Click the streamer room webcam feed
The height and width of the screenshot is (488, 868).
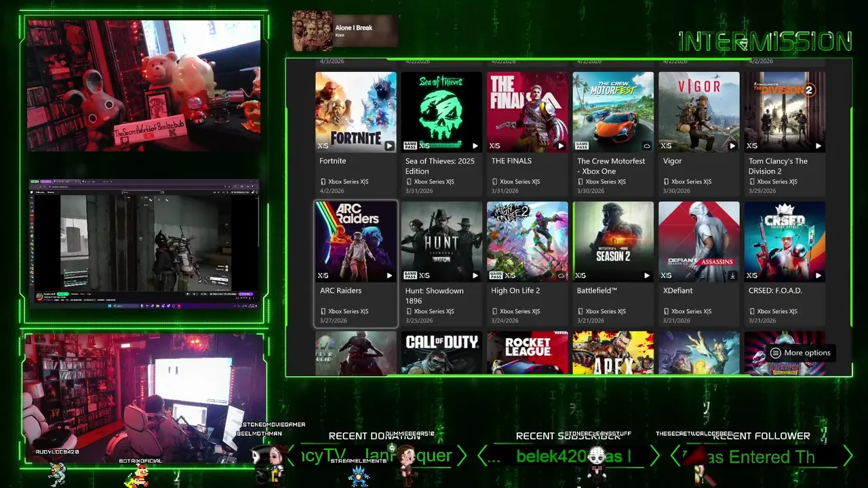(144, 399)
